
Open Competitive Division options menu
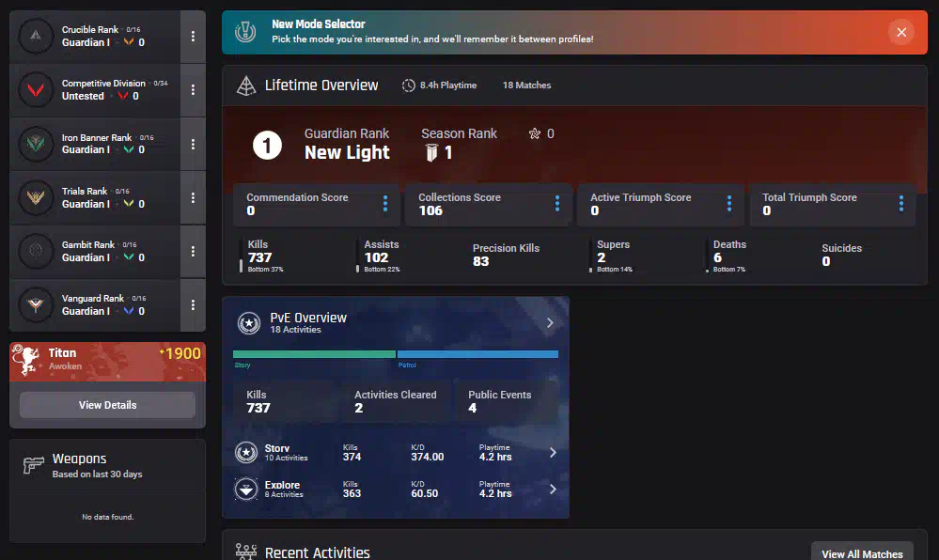point(193,90)
